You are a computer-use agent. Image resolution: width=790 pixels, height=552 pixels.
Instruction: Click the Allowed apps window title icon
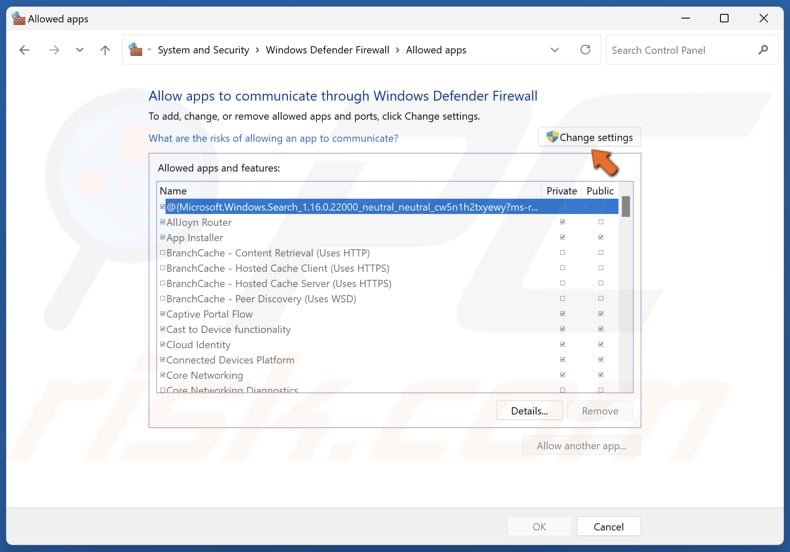click(16, 18)
